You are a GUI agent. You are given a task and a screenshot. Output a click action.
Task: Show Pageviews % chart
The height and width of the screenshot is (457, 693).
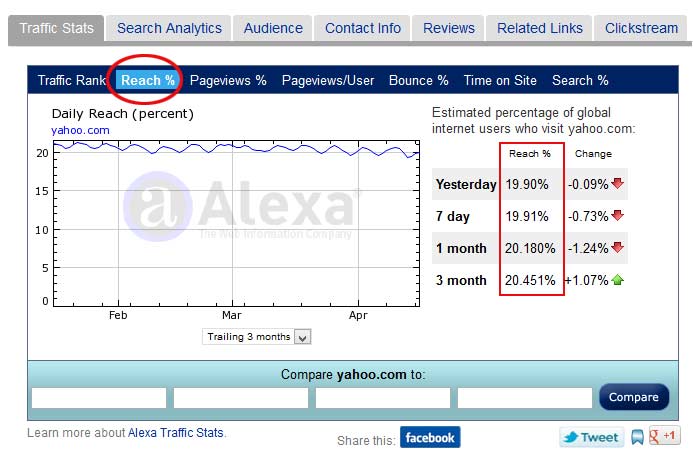[x=228, y=80]
